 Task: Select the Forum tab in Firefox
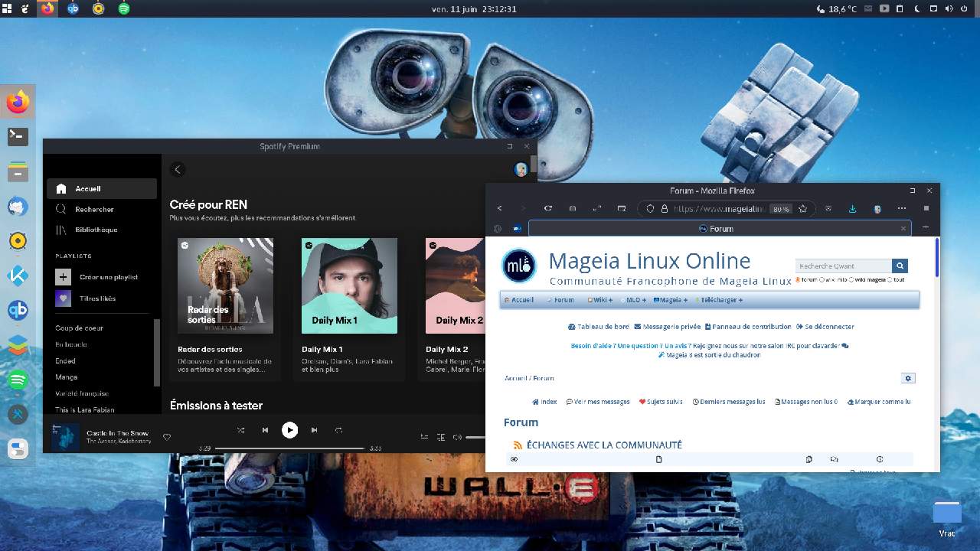(x=720, y=228)
